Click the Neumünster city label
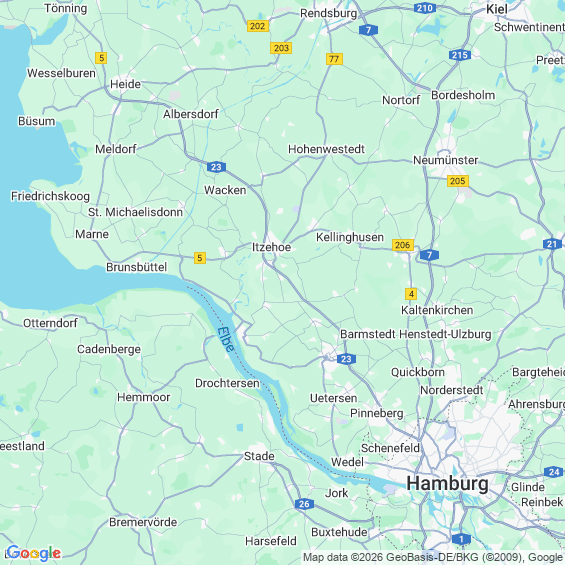 (x=445, y=160)
